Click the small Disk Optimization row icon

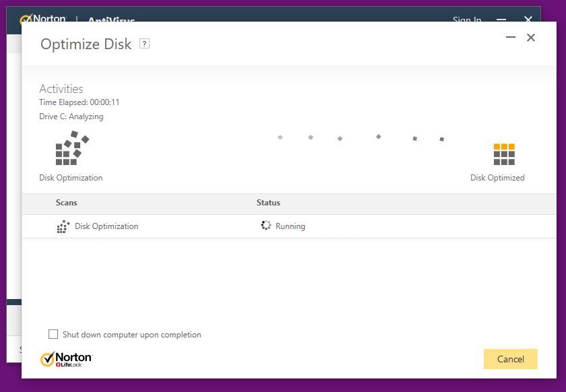63,227
